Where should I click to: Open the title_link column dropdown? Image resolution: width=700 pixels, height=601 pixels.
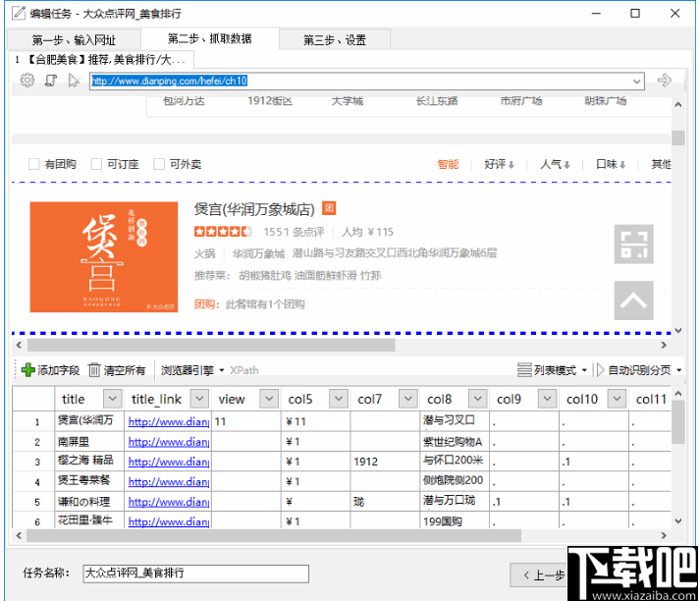coord(199,399)
